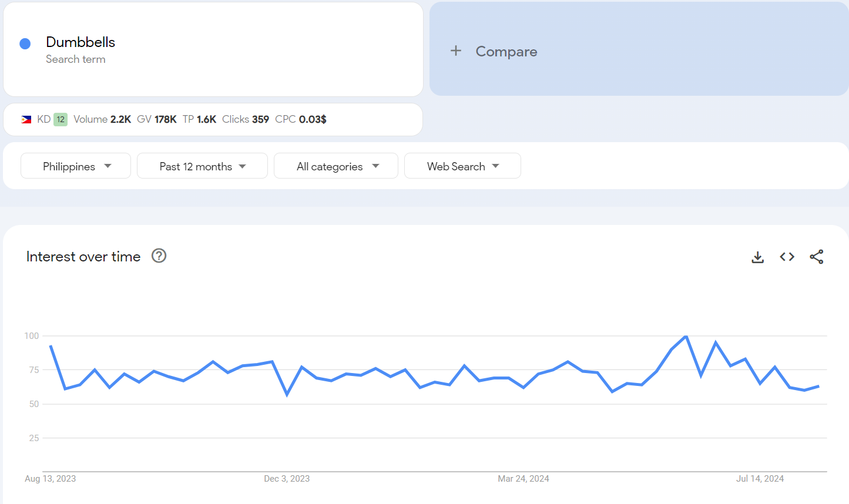Click the green KD 12 badge
The height and width of the screenshot is (504, 849).
[61, 119]
